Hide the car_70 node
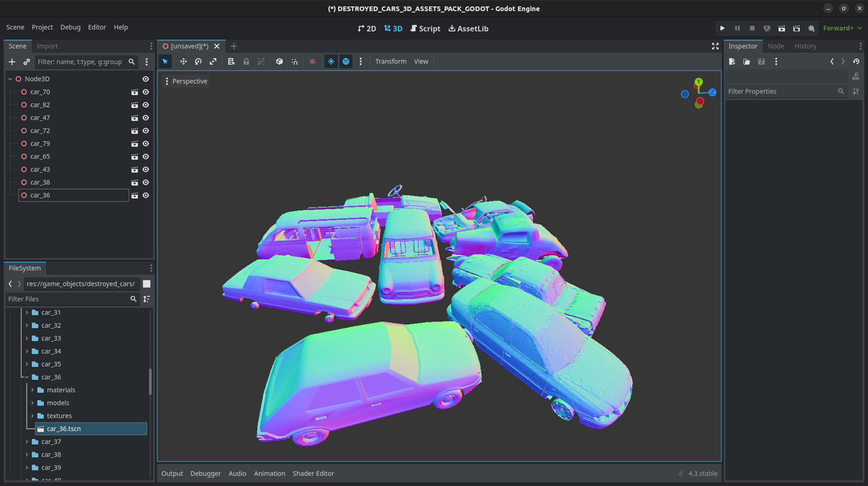 146,92
